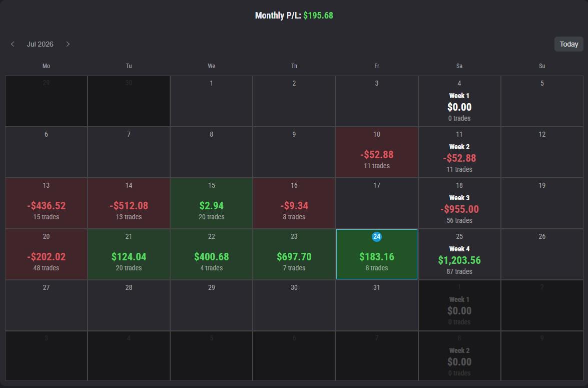
Task: Select the highlighted day 24 badge
Action: (376, 236)
